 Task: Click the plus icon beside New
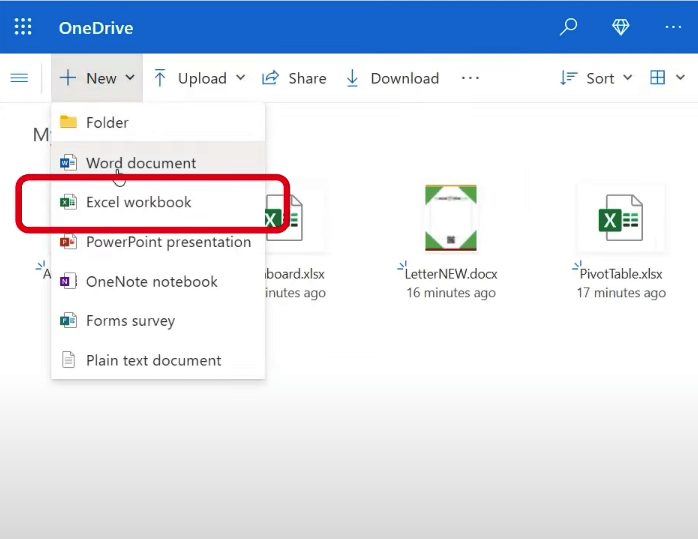pyautogui.click(x=68, y=77)
